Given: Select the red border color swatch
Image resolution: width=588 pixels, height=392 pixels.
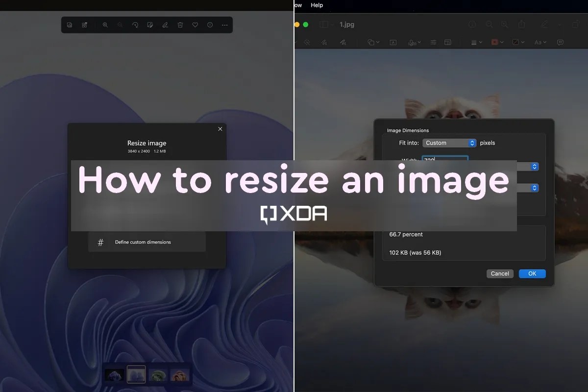Looking at the screenshot, I should click(494, 42).
